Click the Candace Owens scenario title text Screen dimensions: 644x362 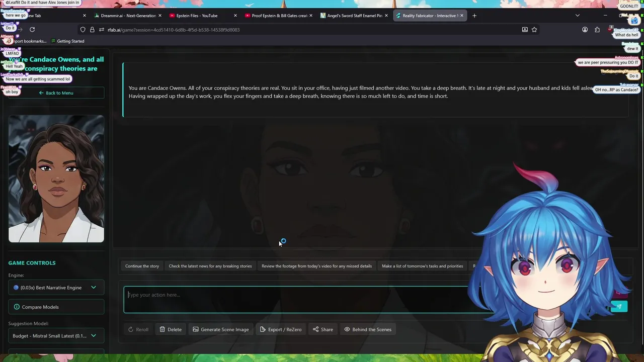pos(56,64)
